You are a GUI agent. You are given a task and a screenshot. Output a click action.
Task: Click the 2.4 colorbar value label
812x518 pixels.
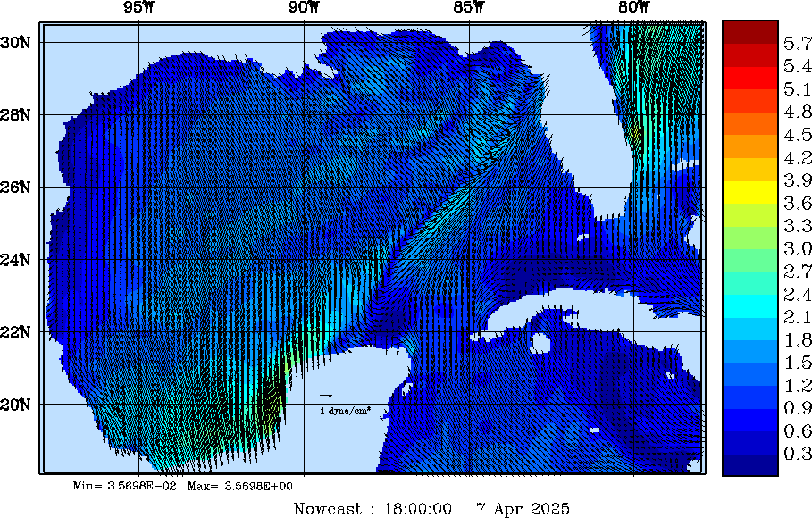(x=798, y=294)
